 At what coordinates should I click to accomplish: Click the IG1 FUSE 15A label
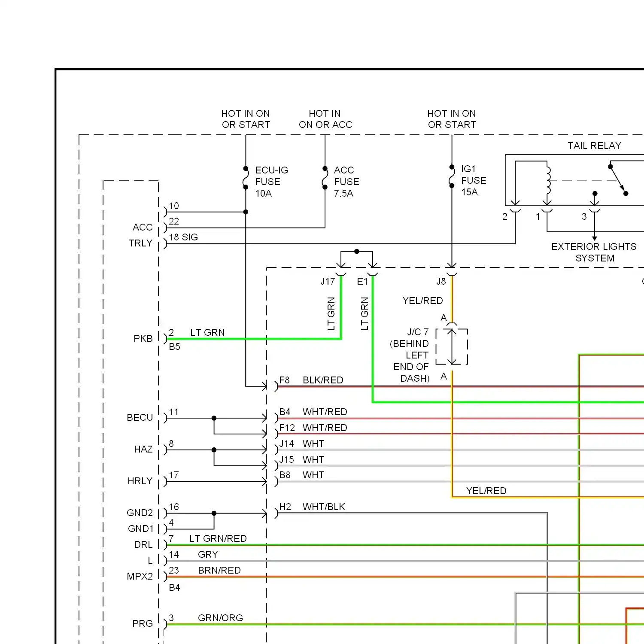pos(474,180)
